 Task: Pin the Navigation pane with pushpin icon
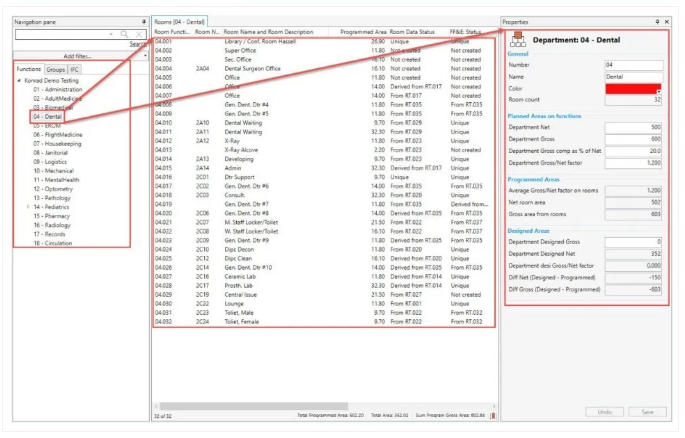click(x=144, y=22)
